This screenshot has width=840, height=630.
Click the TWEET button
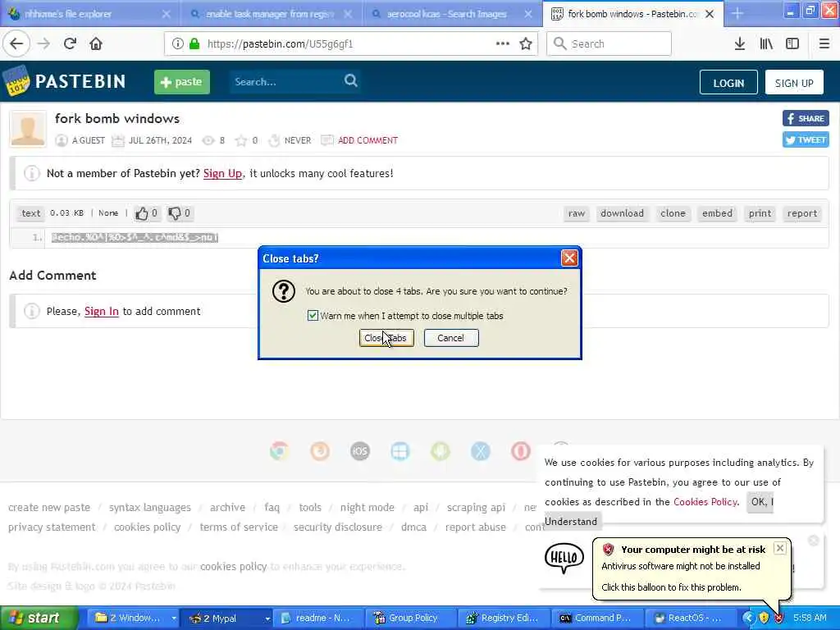click(x=806, y=139)
